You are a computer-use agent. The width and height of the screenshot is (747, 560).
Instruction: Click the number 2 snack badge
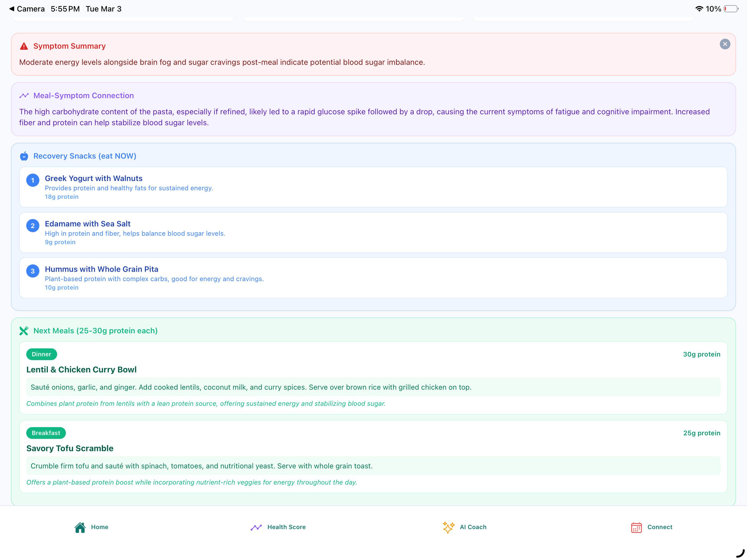pyautogui.click(x=33, y=226)
